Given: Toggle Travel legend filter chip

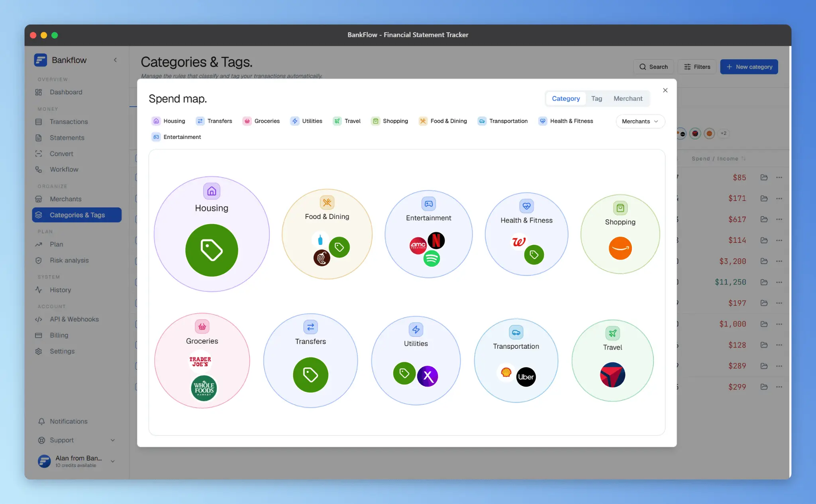Looking at the screenshot, I should [x=347, y=121].
